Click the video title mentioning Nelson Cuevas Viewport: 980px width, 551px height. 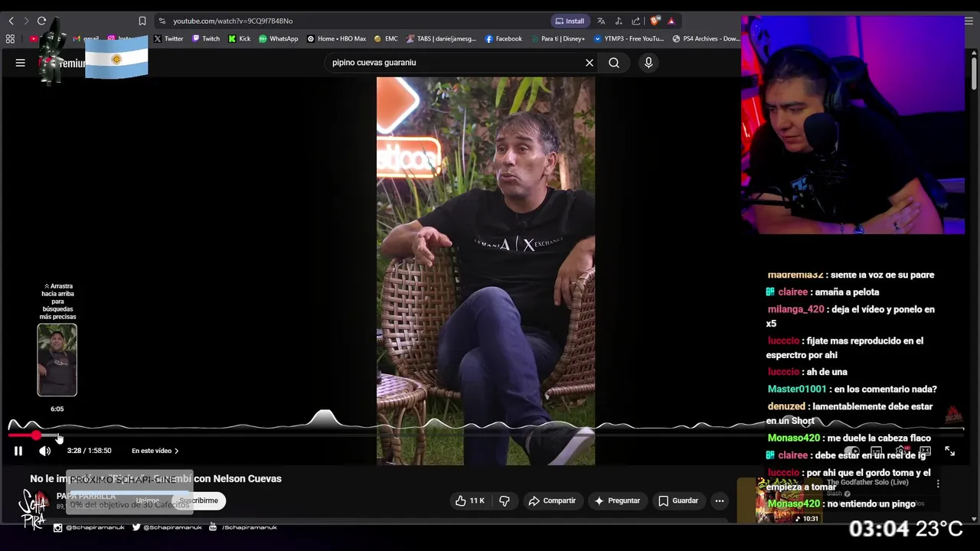(155, 478)
